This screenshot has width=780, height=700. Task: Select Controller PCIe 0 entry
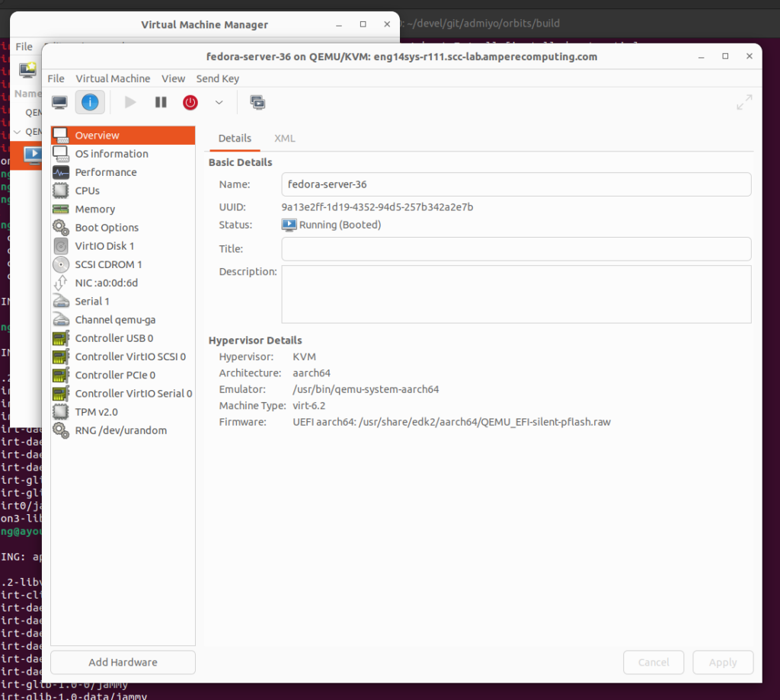point(123,375)
